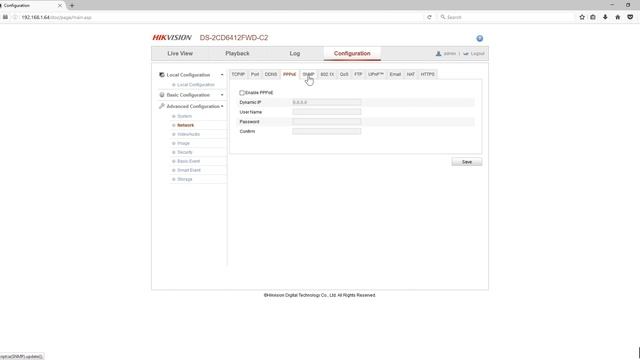This screenshot has width=640, height=360.
Task: Bookmark this page with star icon
Action: [582, 17]
